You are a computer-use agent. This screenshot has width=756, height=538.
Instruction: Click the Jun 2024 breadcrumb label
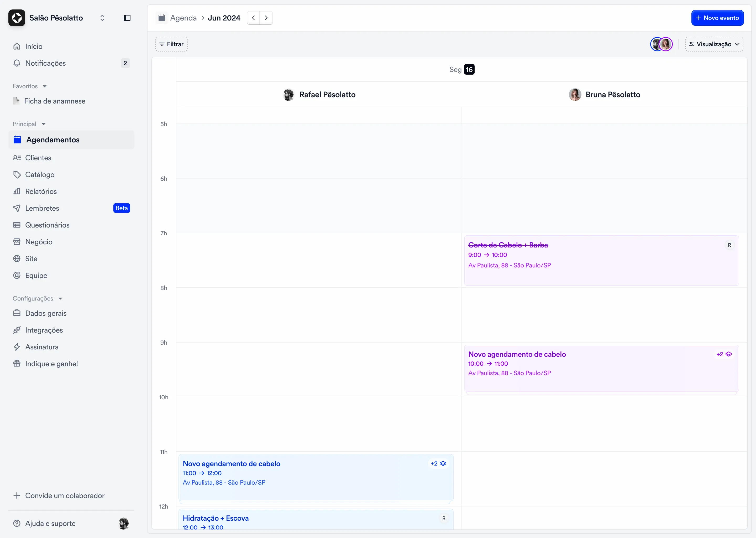click(224, 18)
